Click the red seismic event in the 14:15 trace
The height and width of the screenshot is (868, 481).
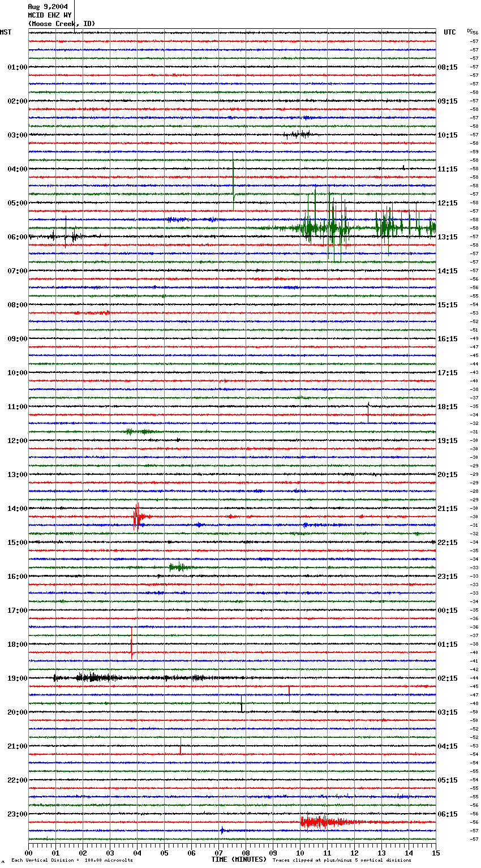pos(139,516)
